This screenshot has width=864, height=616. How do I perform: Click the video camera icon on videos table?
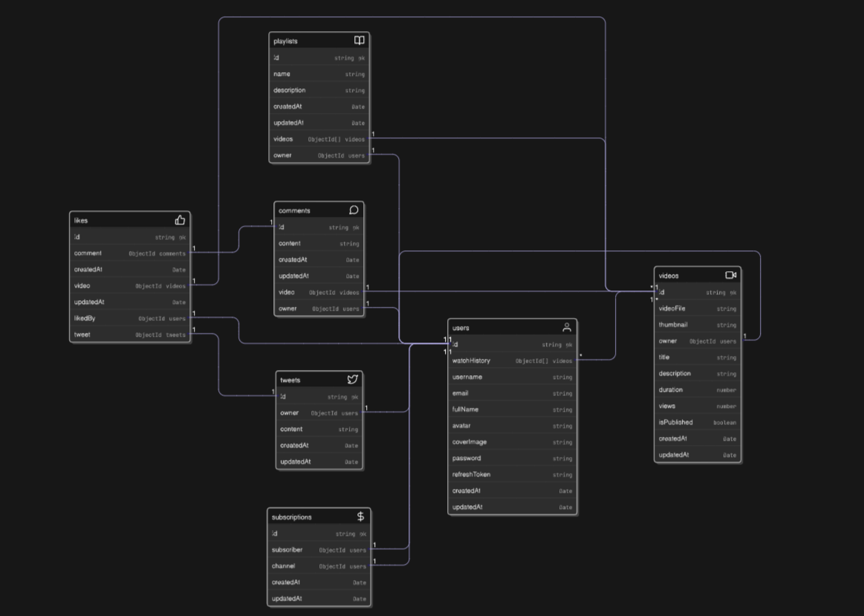730,274
